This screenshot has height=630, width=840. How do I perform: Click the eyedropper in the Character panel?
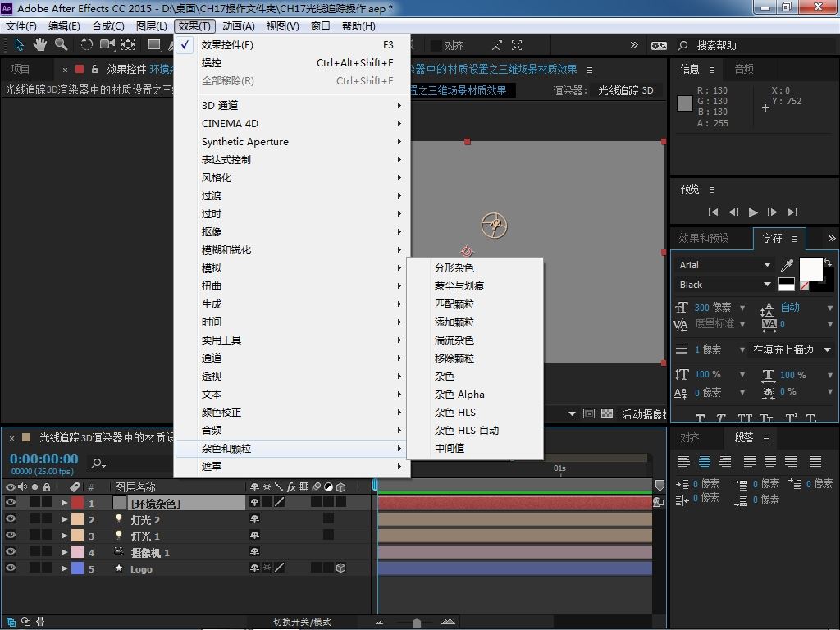(x=787, y=265)
